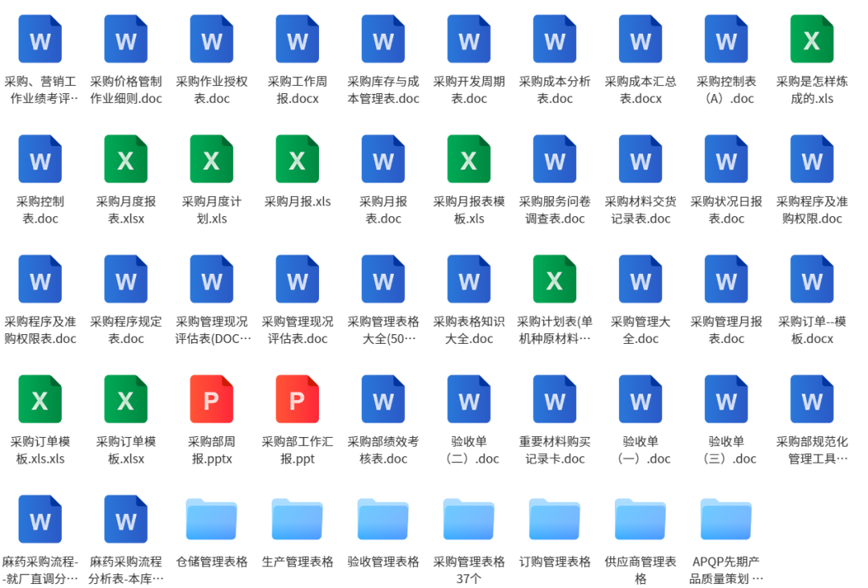Open the 订购管理表格 folder
Viewport: 868px width, 588px height.
tap(555, 519)
